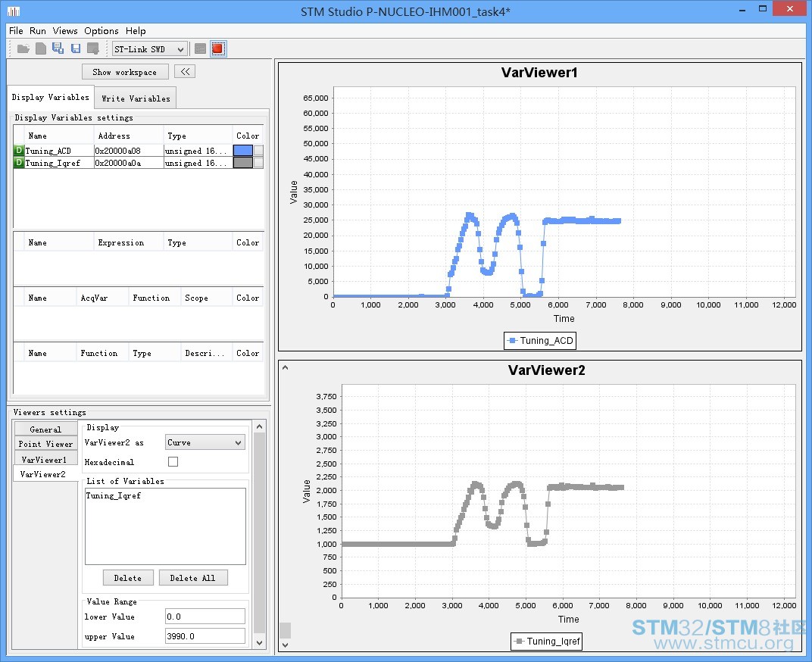Click the Delete button

(128, 578)
